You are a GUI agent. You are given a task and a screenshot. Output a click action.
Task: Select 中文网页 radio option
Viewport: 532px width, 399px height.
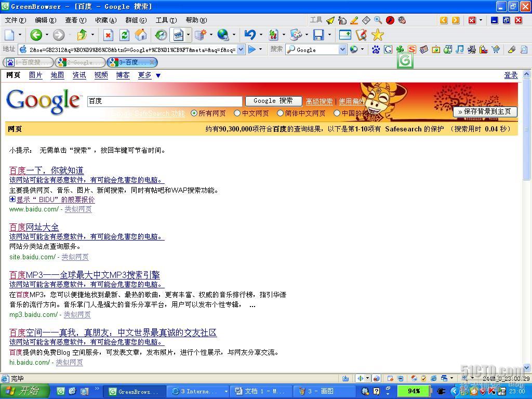[237, 113]
